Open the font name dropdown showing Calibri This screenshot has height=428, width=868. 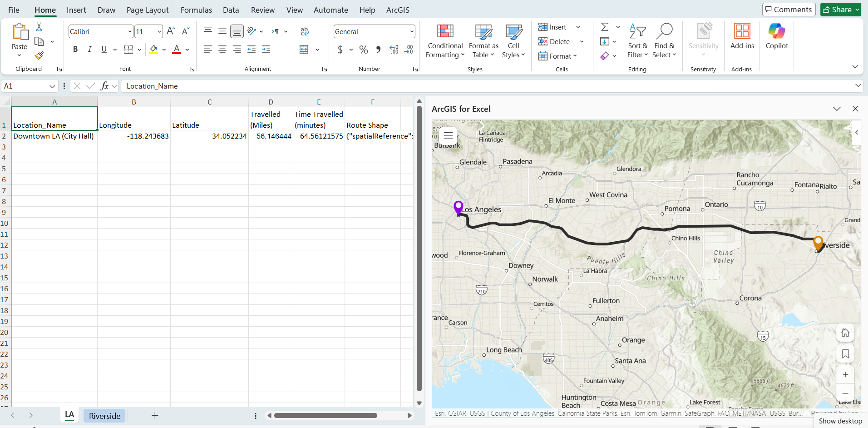coord(130,31)
